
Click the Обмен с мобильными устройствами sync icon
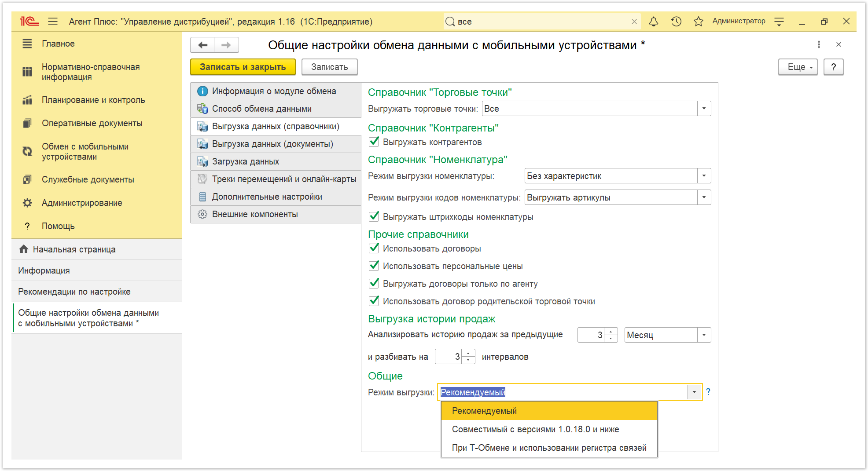tap(27, 151)
